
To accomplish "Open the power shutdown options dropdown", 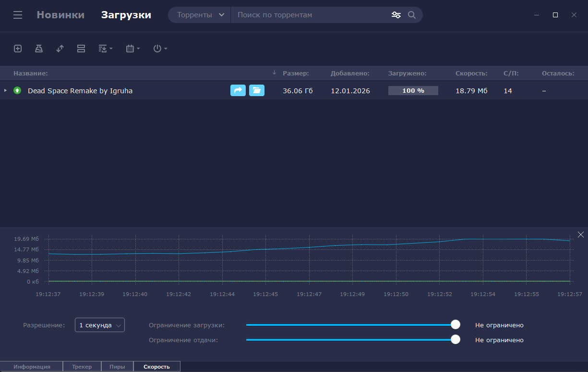I will click(160, 49).
